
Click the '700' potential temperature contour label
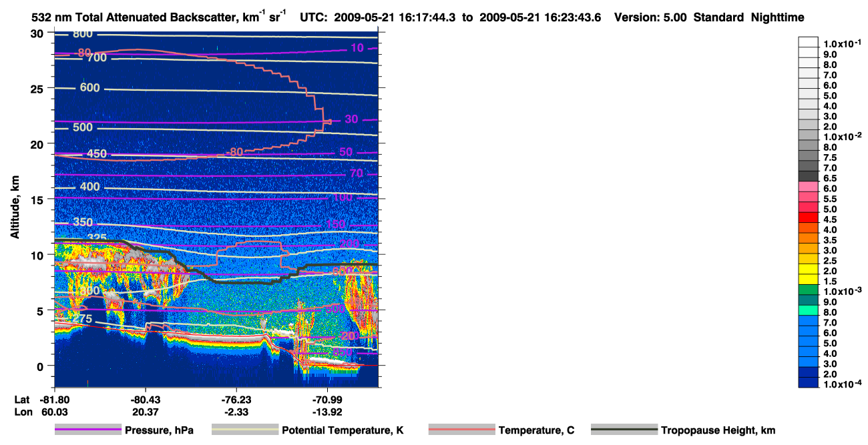click(96, 58)
